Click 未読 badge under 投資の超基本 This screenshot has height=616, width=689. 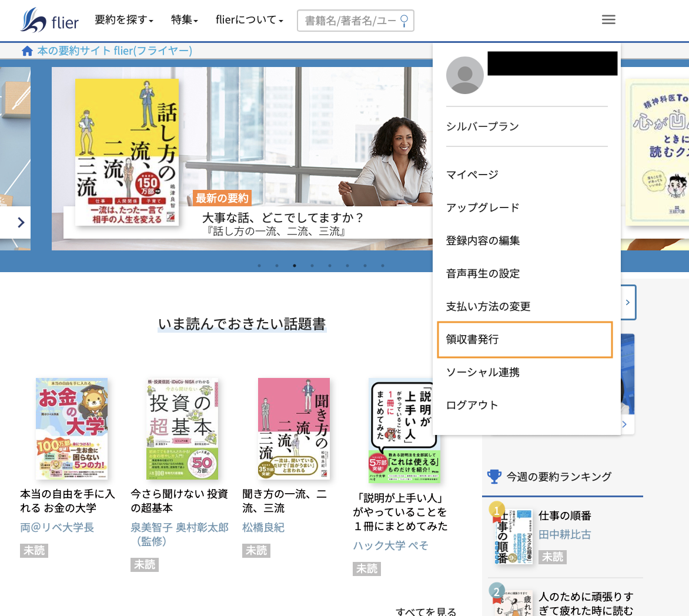coord(145,565)
